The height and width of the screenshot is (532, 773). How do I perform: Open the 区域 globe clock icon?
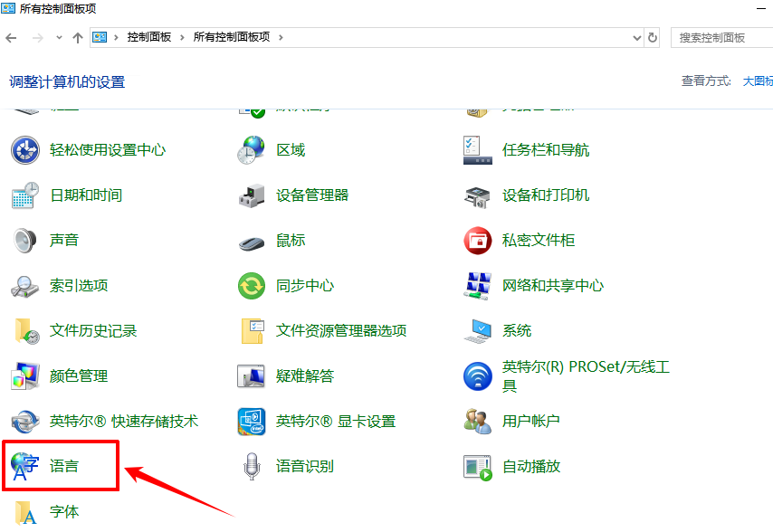pos(252,150)
